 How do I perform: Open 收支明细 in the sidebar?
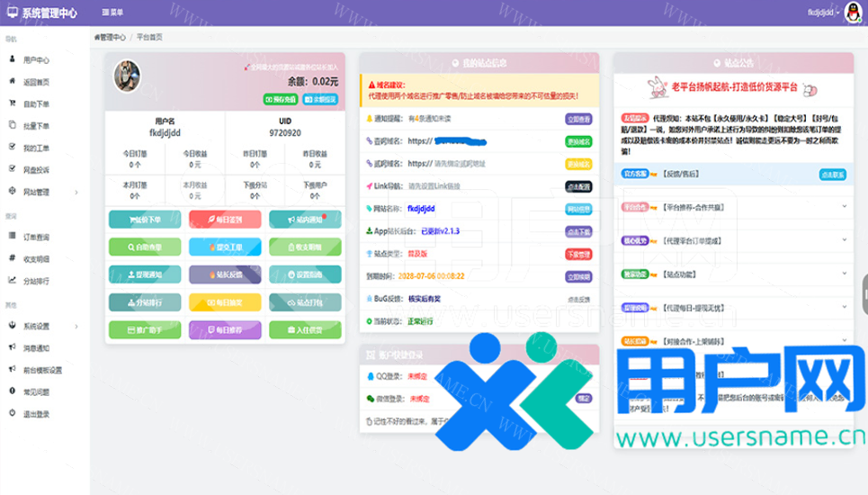(36, 258)
